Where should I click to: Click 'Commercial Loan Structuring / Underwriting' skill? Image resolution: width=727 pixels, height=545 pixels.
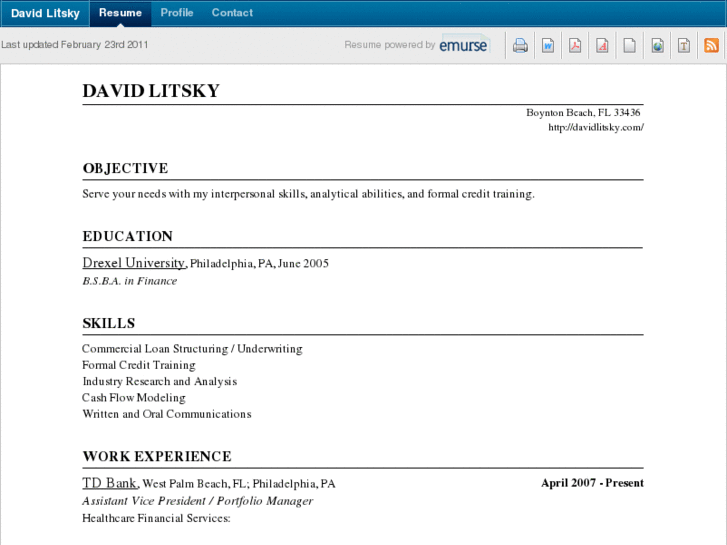tap(192, 349)
